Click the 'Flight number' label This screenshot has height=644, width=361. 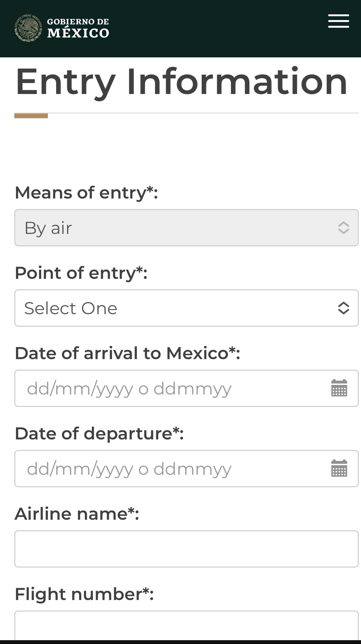(84, 594)
